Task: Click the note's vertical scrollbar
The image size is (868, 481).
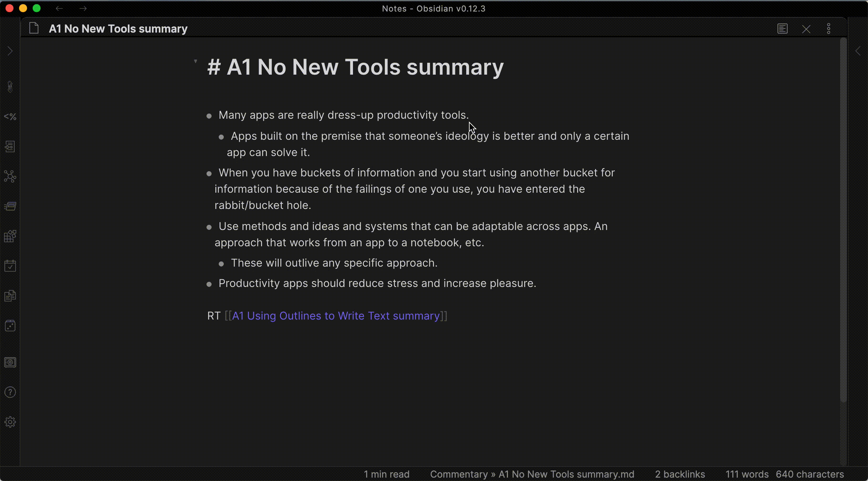Action: click(x=843, y=220)
